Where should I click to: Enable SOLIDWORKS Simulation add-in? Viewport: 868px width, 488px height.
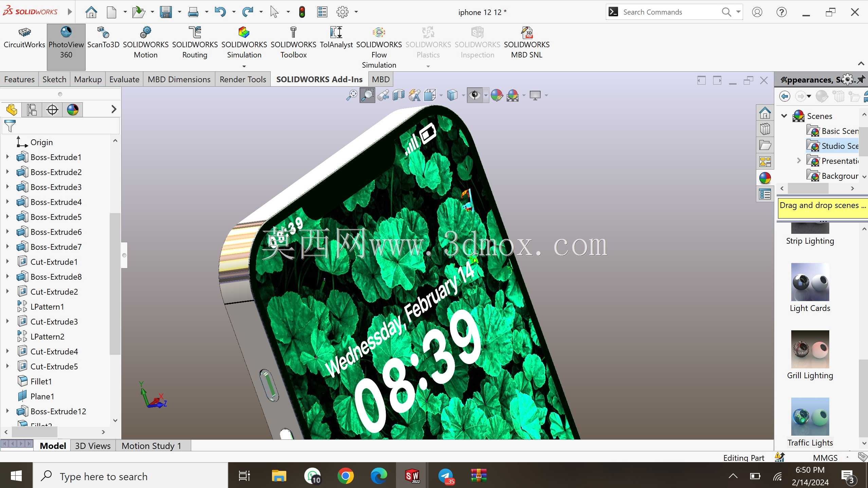tap(244, 43)
